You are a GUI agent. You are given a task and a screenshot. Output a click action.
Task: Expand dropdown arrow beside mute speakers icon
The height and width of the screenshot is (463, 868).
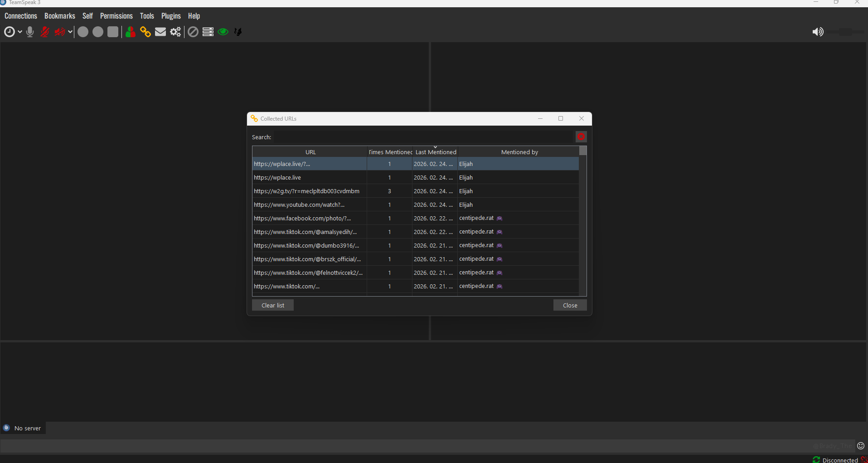(70, 32)
